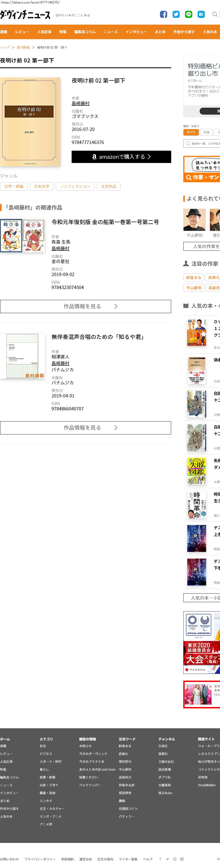
Task: Select the すべて author filter tab
Action: [x=191, y=132]
